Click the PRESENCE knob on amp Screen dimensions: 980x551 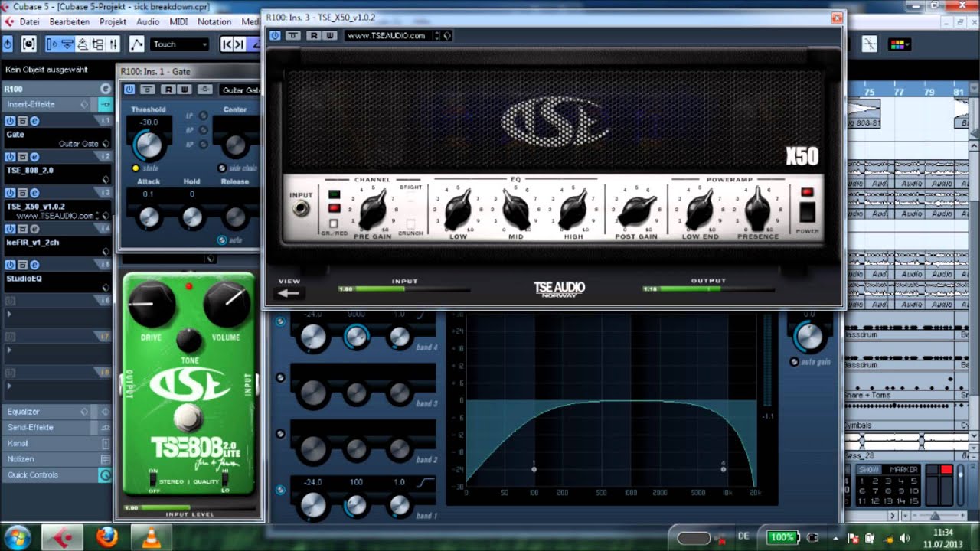pos(757,208)
